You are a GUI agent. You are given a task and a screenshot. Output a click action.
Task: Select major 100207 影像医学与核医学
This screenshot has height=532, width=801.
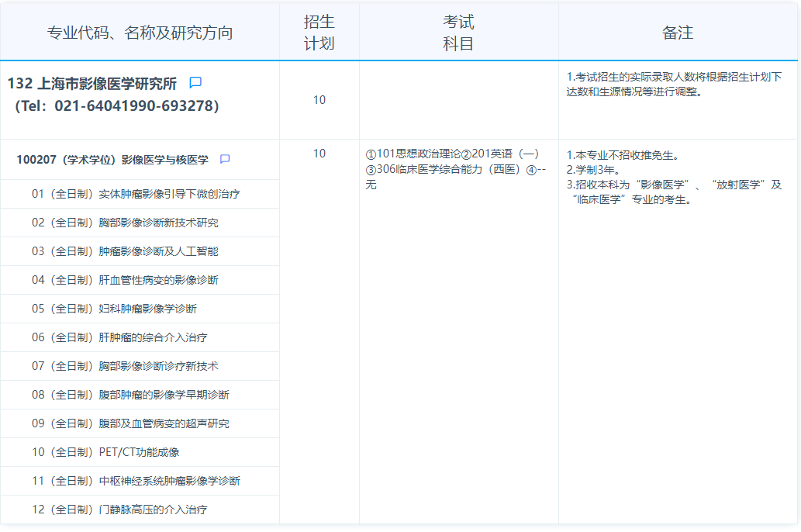tap(112, 160)
